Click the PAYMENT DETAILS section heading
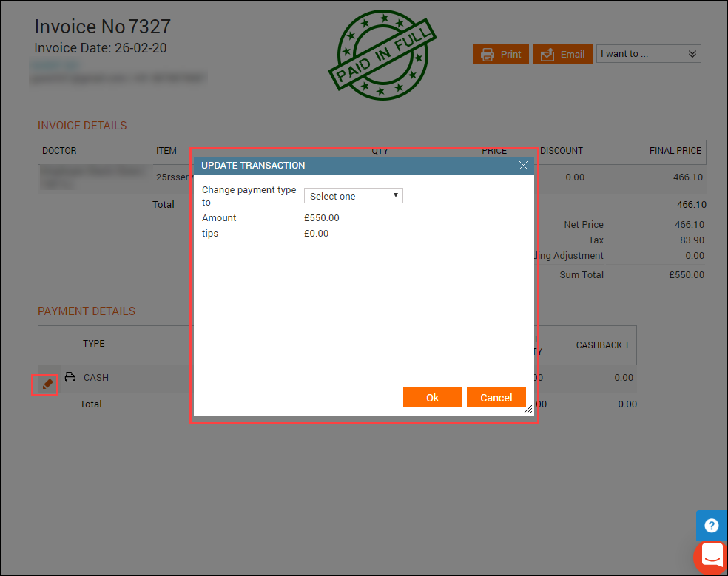 coord(87,311)
